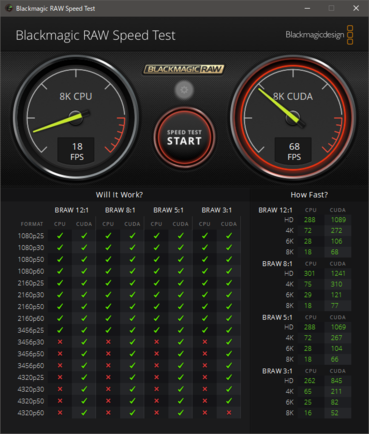Viewport: 369px width, 434px height.
Task: Click BRAW 5:1 HD CUDA value 1069
Action: tap(338, 327)
